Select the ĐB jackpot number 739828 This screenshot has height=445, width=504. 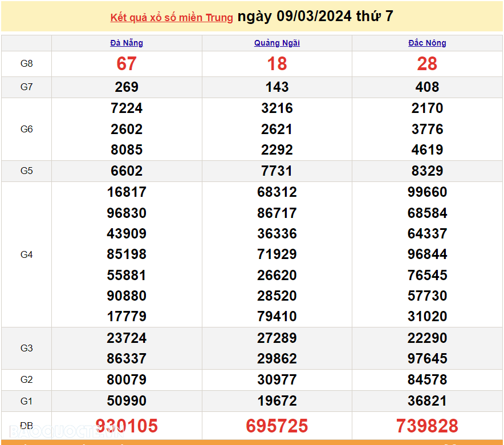coord(427,426)
